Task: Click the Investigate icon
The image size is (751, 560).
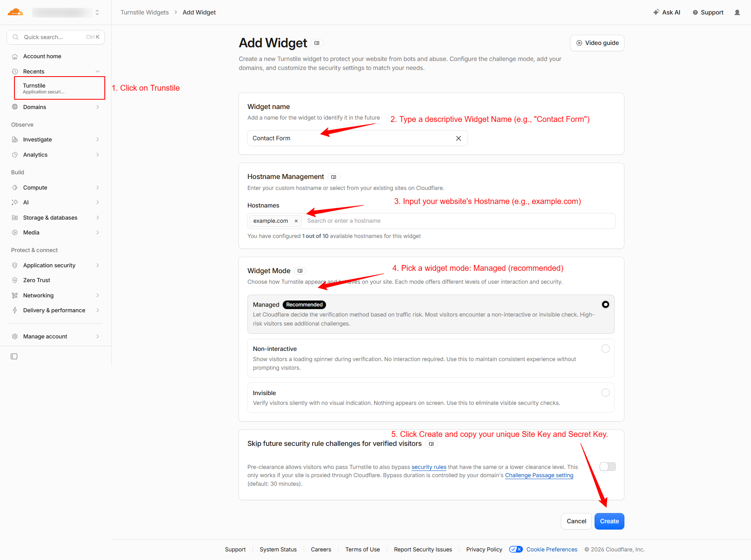Action: [15, 140]
